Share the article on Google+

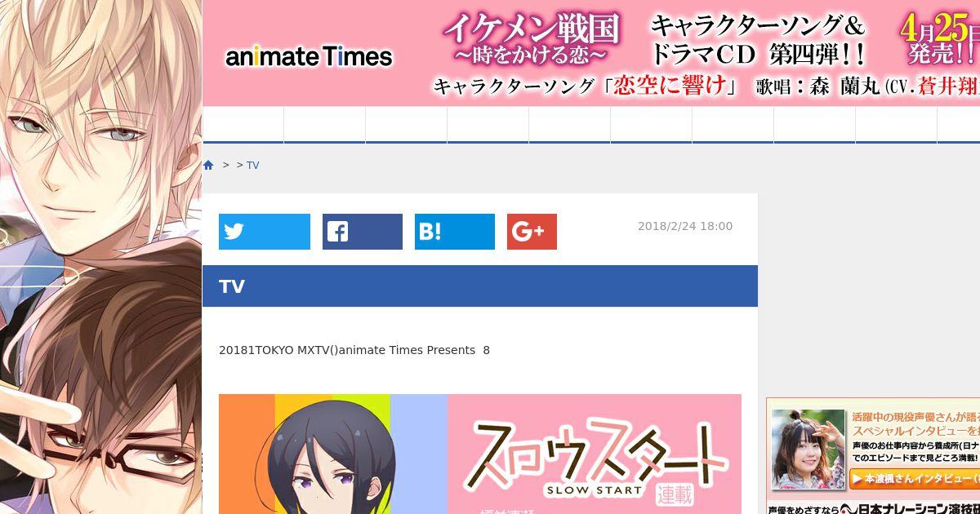point(532,232)
